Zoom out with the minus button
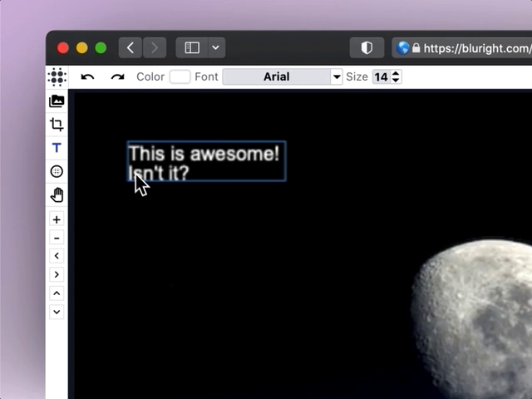 [x=57, y=239]
